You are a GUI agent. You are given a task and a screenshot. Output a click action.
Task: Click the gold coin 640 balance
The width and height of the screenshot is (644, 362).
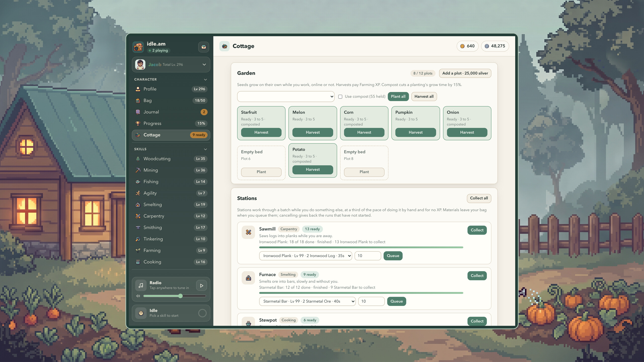pos(467,46)
